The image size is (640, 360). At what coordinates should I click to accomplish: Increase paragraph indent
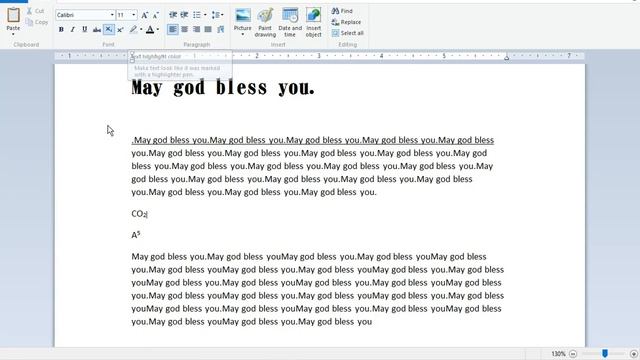tap(184, 15)
